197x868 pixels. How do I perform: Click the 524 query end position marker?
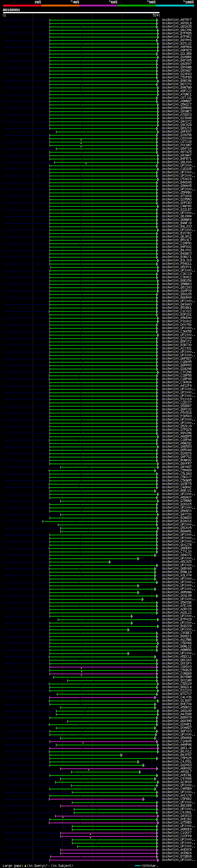pyautogui.click(x=155, y=15)
